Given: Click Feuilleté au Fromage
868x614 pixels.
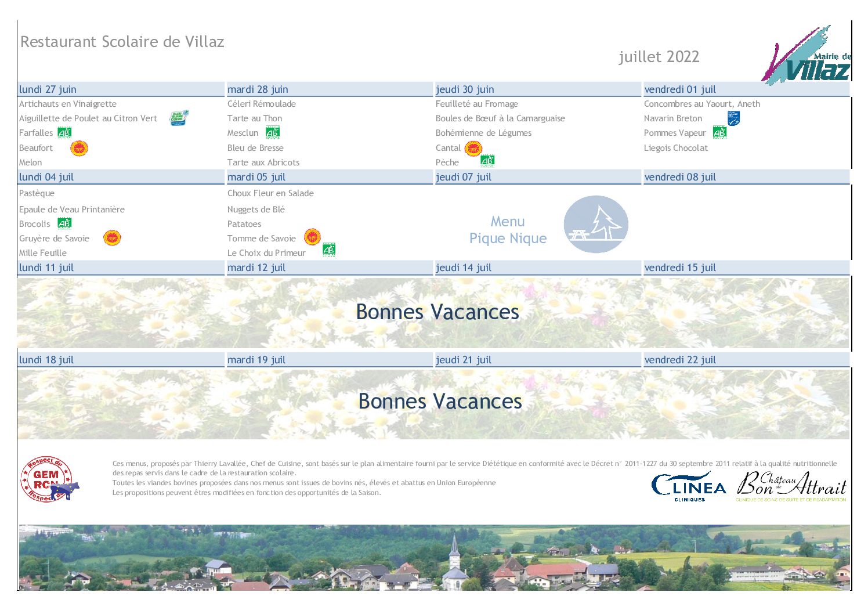Looking at the screenshot, I should (x=477, y=104).
